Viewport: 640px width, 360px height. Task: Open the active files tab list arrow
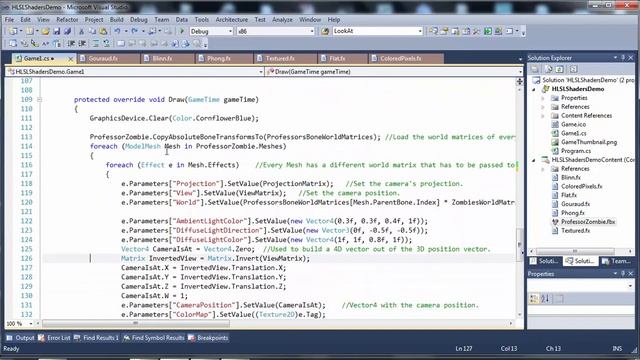(x=520, y=59)
